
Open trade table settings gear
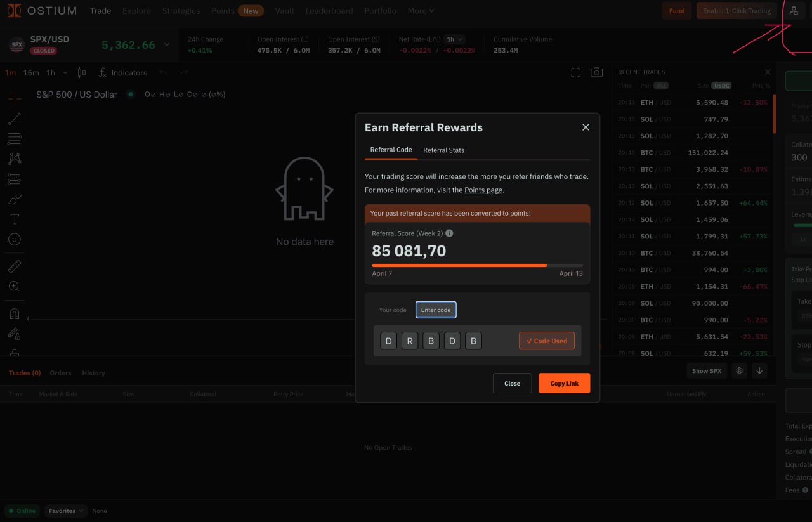pyautogui.click(x=739, y=370)
